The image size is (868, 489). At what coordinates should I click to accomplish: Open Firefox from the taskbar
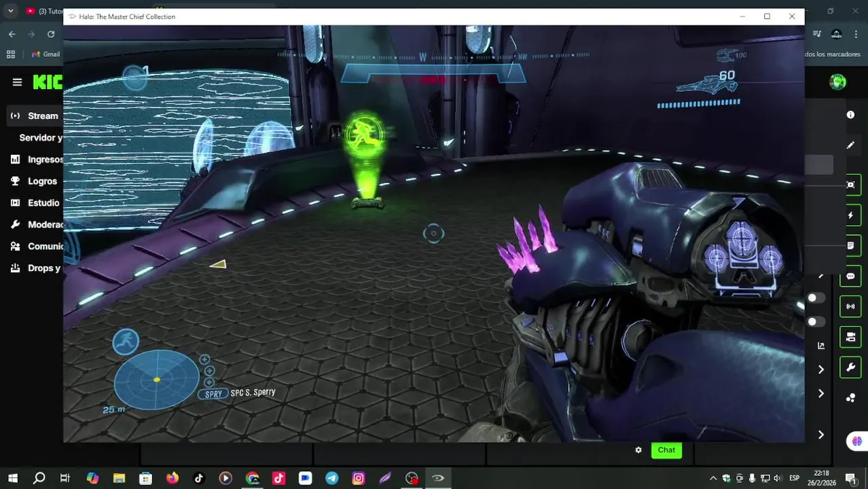pyautogui.click(x=173, y=478)
